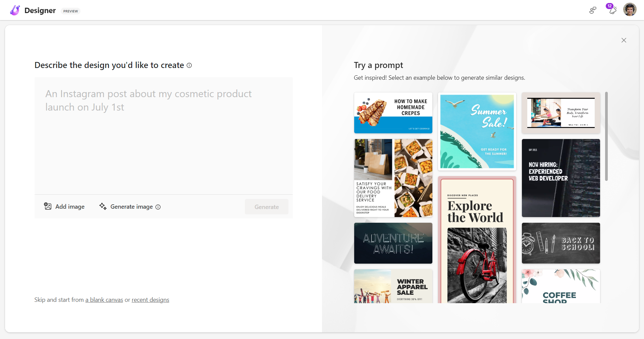The width and height of the screenshot is (644, 339).
Task: Select the Homemade Crepes prompt example
Action: pos(393,113)
